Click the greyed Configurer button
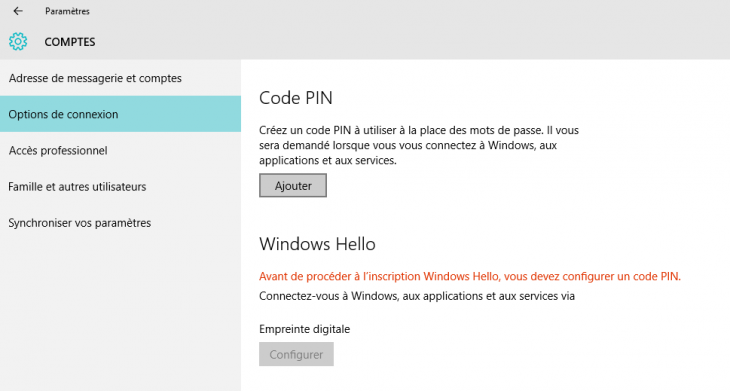 (296, 354)
